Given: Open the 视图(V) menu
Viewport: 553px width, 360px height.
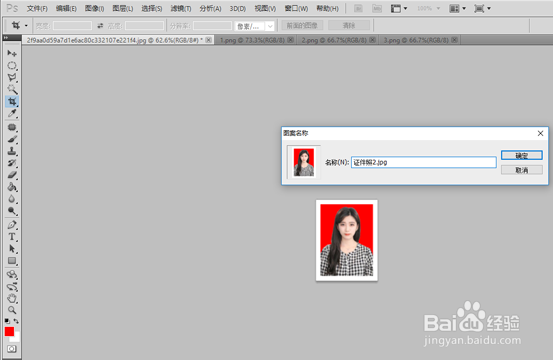Looking at the screenshot, I should (265, 8).
